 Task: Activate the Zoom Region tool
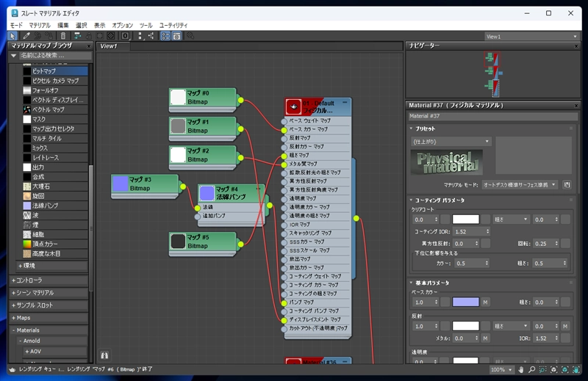[x=542, y=370]
